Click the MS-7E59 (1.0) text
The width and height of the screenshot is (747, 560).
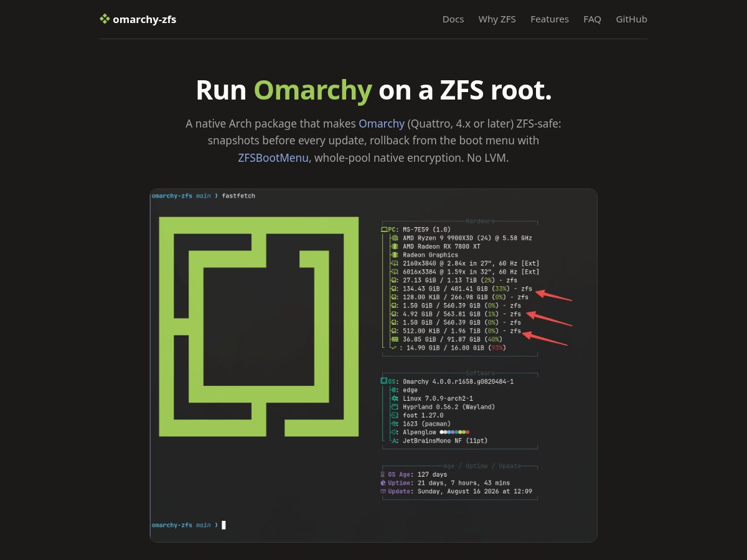426,230
